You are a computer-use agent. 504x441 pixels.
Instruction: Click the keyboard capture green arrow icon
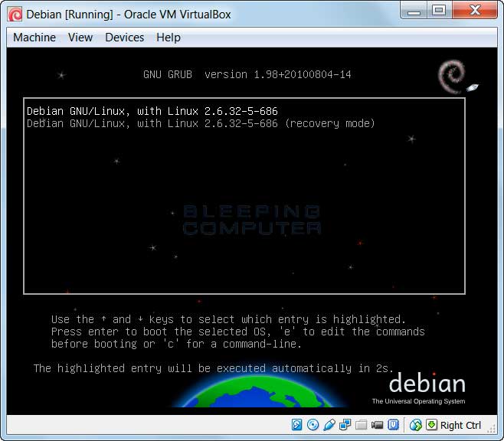coord(431,425)
